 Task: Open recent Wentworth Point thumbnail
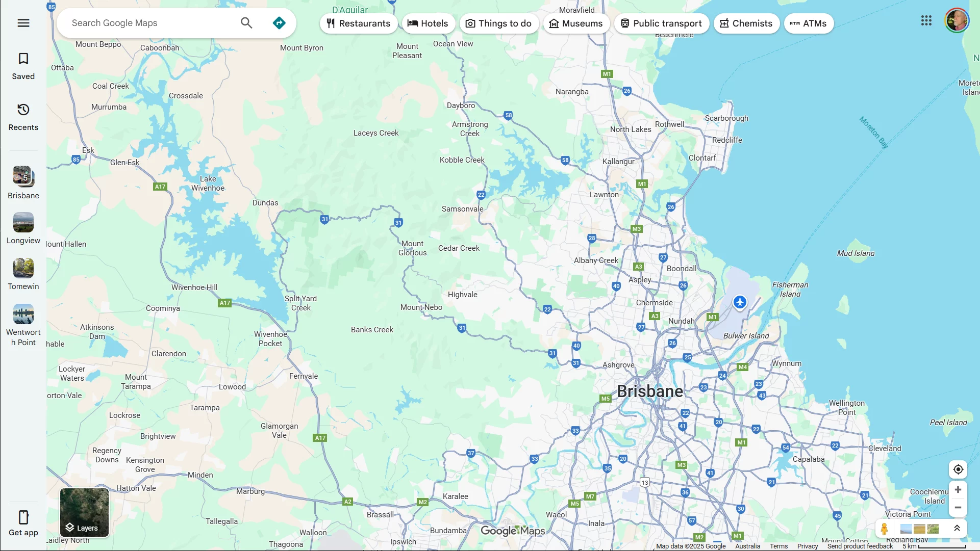tap(23, 314)
